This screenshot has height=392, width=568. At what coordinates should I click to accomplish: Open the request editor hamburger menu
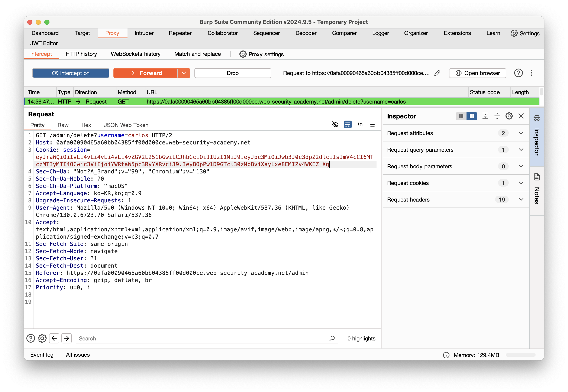372,125
